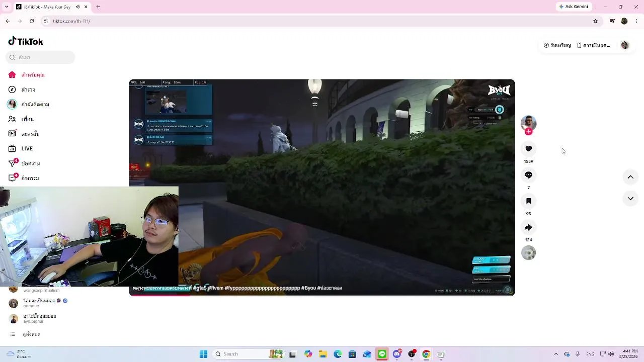The height and width of the screenshot is (362, 644).
Task: Skip to the next video with down chevron
Action: click(x=630, y=199)
